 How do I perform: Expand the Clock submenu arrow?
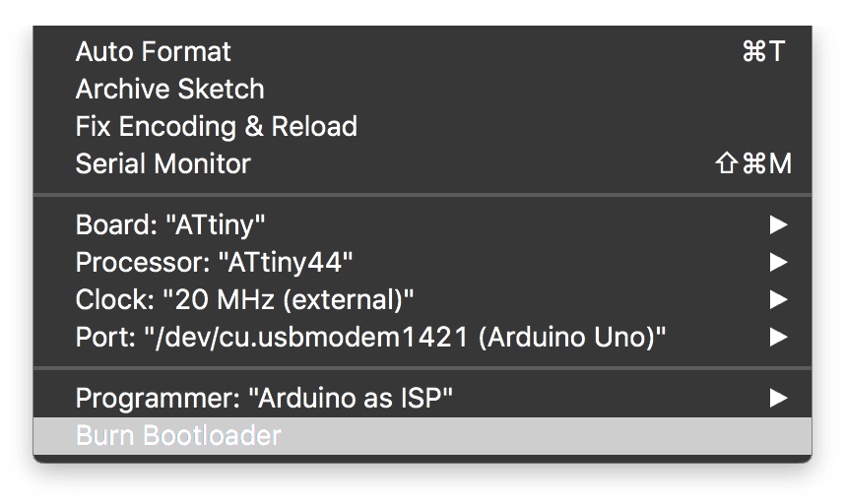(x=778, y=300)
